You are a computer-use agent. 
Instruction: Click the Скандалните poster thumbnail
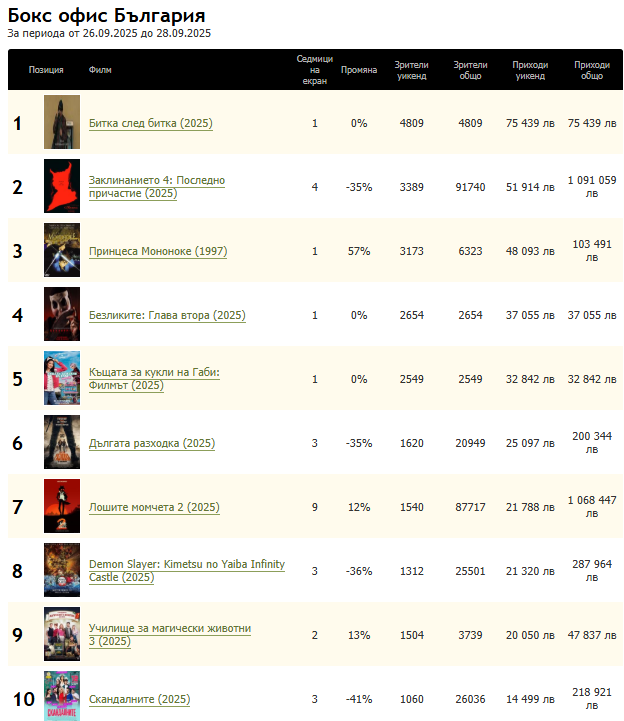point(62,697)
